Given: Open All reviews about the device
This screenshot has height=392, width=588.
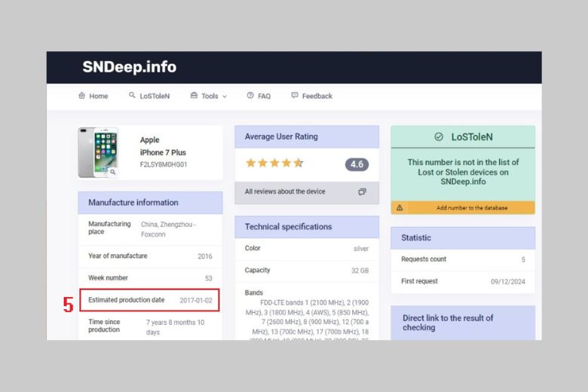Looking at the screenshot, I should point(285,192).
